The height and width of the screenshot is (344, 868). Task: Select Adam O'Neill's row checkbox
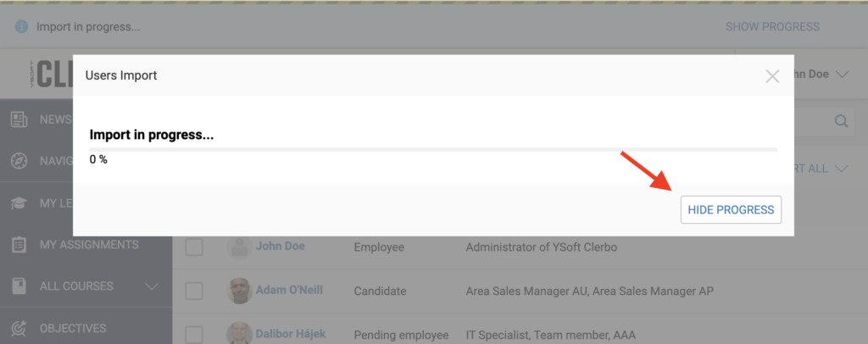[194, 291]
